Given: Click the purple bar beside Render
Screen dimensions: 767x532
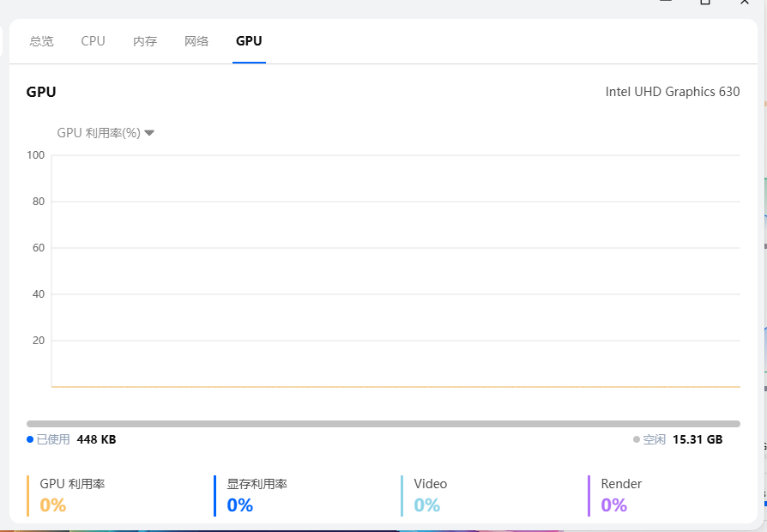Looking at the screenshot, I should pyautogui.click(x=589, y=495).
